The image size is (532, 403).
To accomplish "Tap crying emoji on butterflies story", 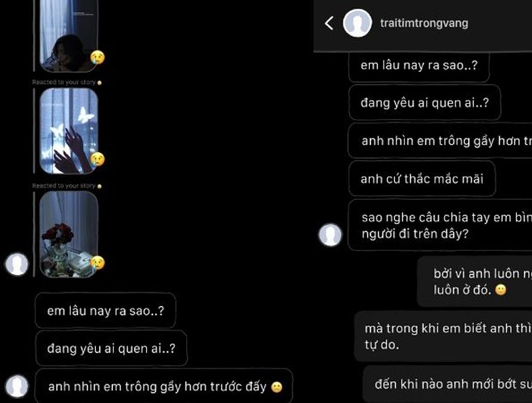I will [97, 159].
